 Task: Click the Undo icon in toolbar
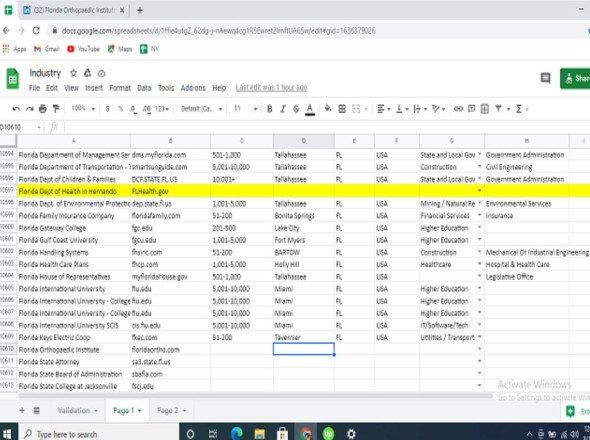tap(16, 109)
